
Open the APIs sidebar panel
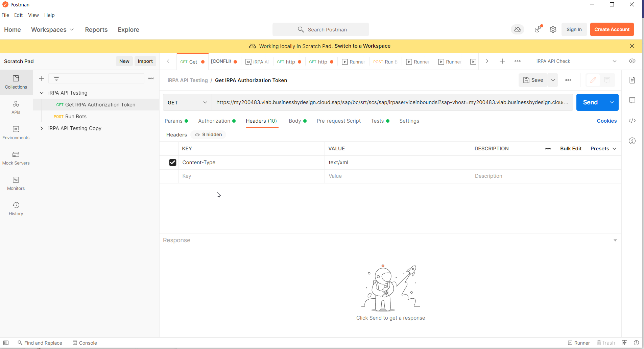[16, 107]
